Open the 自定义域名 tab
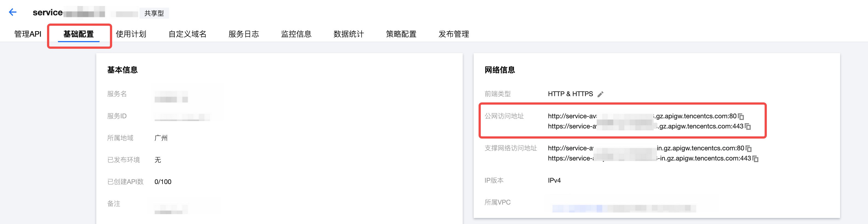Screen dimensions: 868x224 point(187,34)
